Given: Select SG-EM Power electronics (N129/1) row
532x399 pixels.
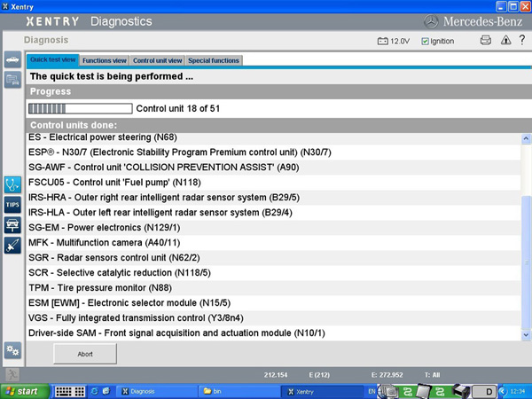Looking at the screenshot, I should [x=273, y=228].
